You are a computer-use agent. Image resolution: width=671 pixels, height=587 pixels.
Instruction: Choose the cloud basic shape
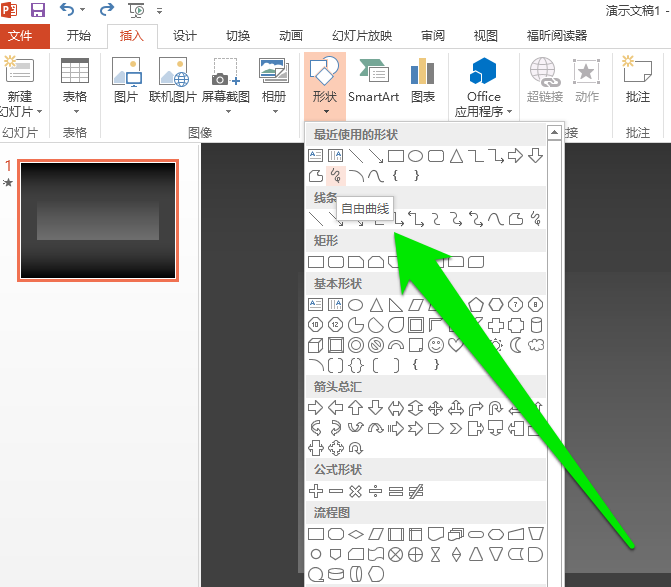point(536,345)
